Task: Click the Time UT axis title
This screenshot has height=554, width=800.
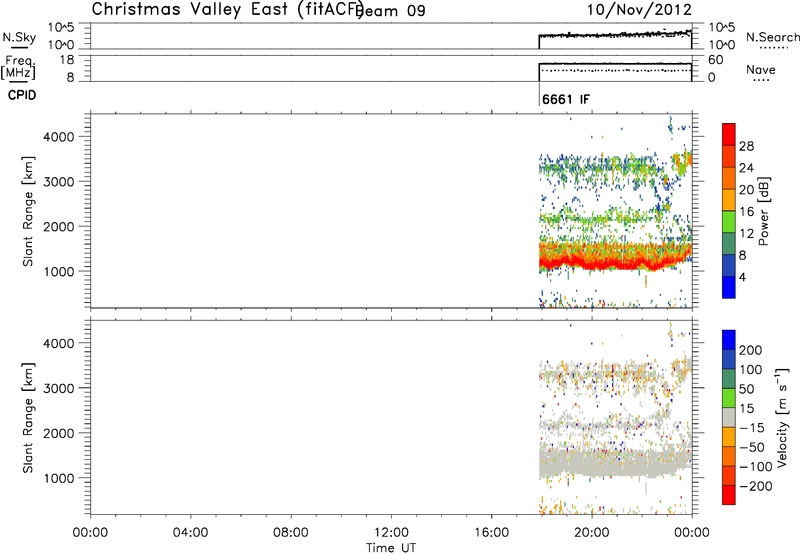Action: pyautogui.click(x=391, y=548)
